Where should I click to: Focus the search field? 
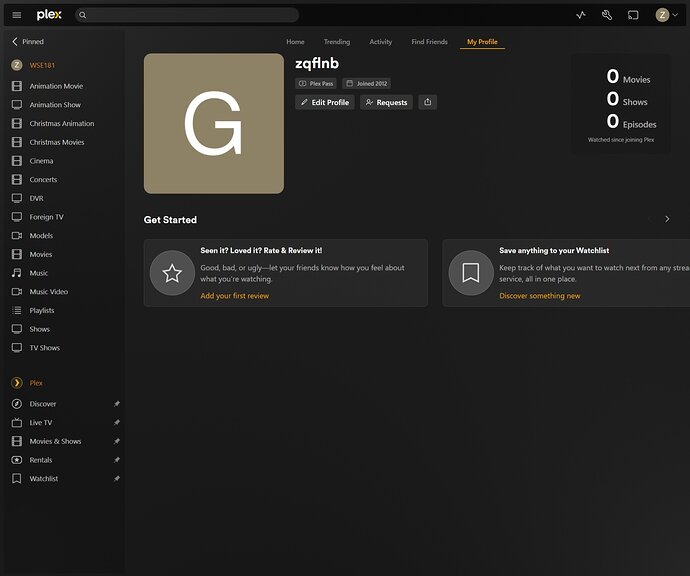[x=187, y=15]
